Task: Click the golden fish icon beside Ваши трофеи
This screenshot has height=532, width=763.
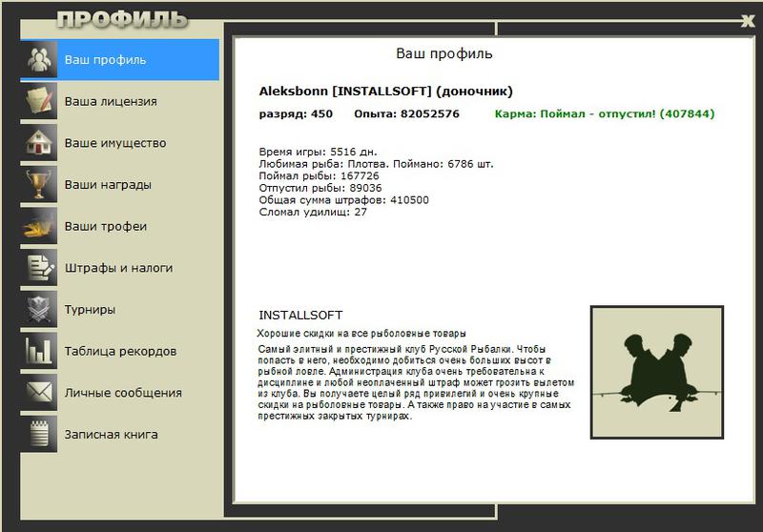Action: (x=39, y=226)
